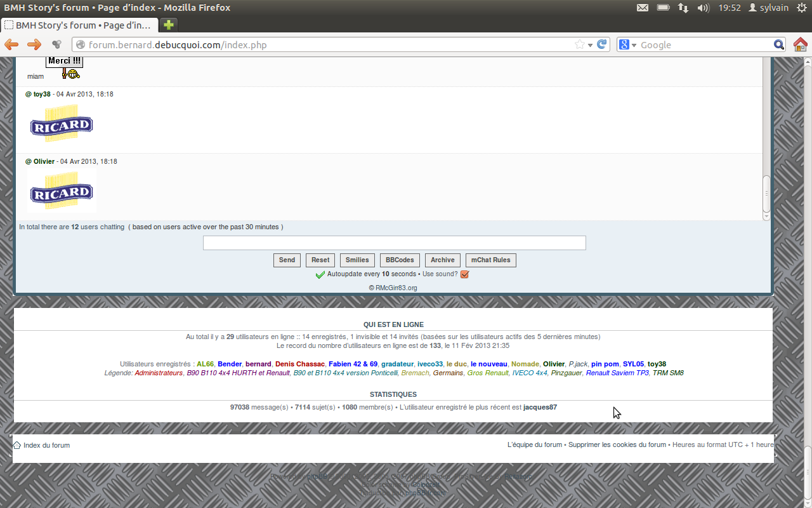Switch to the BMH Story's forum tab
The width and height of the screenshot is (812, 508).
(79, 25)
